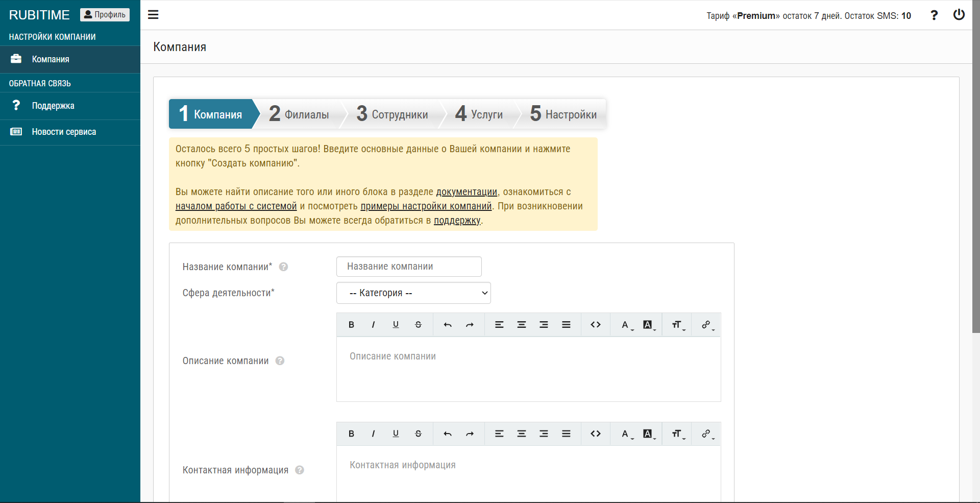
Task: Toggle the hamburger sidebar menu
Action: [x=153, y=15]
